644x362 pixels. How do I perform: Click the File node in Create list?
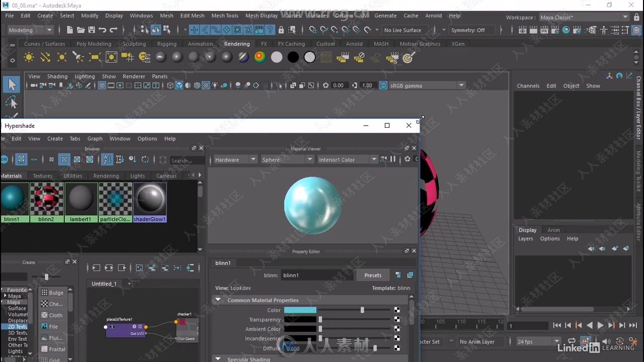pyautogui.click(x=53, y=326)
